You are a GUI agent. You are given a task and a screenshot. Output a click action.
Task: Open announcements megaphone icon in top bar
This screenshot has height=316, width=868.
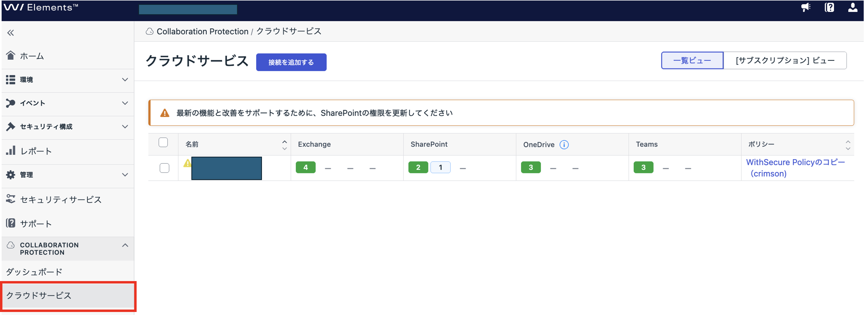pyautogui.click(x=806, y=7)
